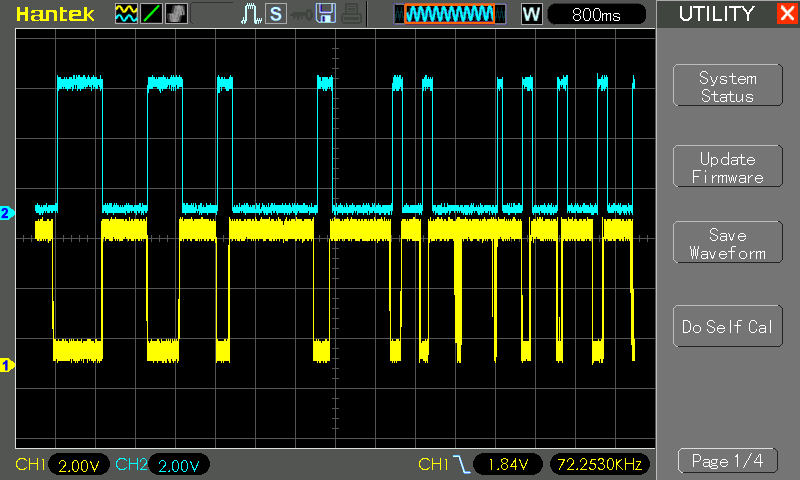The height and width of the screenshot is (480, 800).
Task: Open System Status
Action: click(728, 86)
